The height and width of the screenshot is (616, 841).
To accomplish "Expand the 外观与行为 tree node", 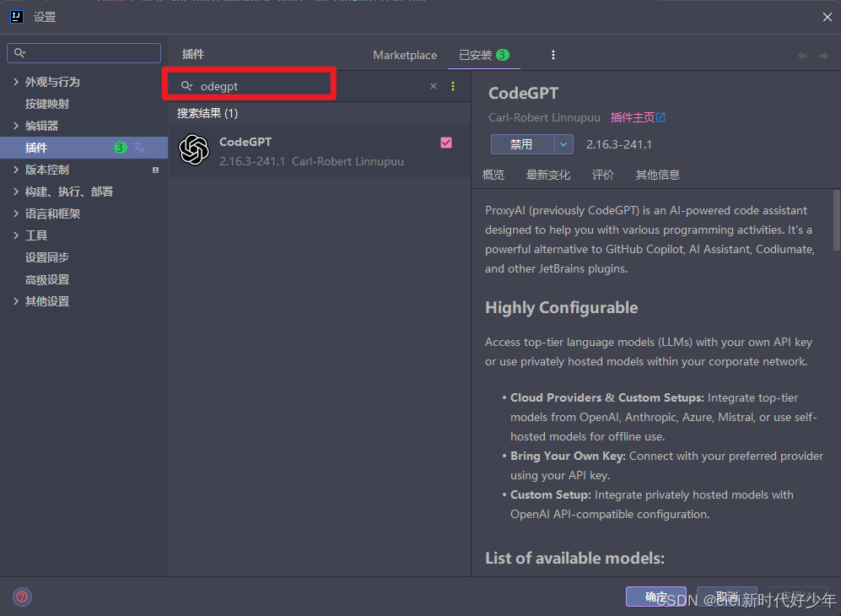I will click(15, 82).
